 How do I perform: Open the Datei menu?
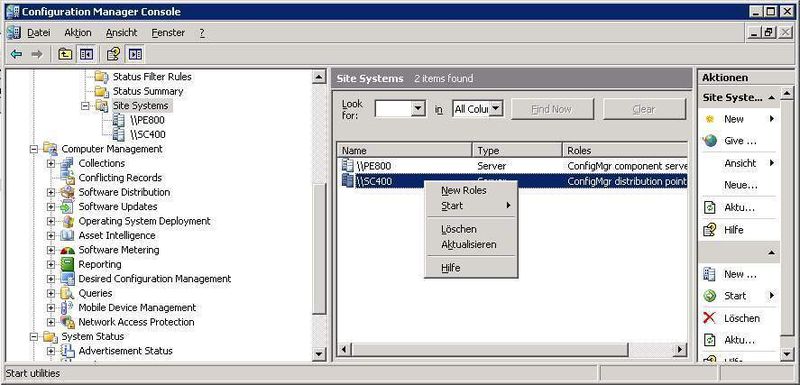pos(39,33)
